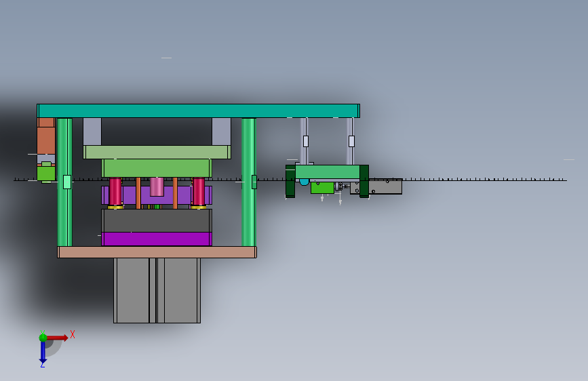Select the feeder's left hanging rod
588x381 pixels.
coord(304,142)
